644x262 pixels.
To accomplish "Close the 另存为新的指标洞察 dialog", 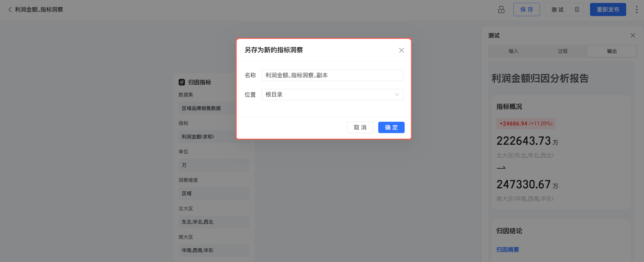I will pos(401,50).
